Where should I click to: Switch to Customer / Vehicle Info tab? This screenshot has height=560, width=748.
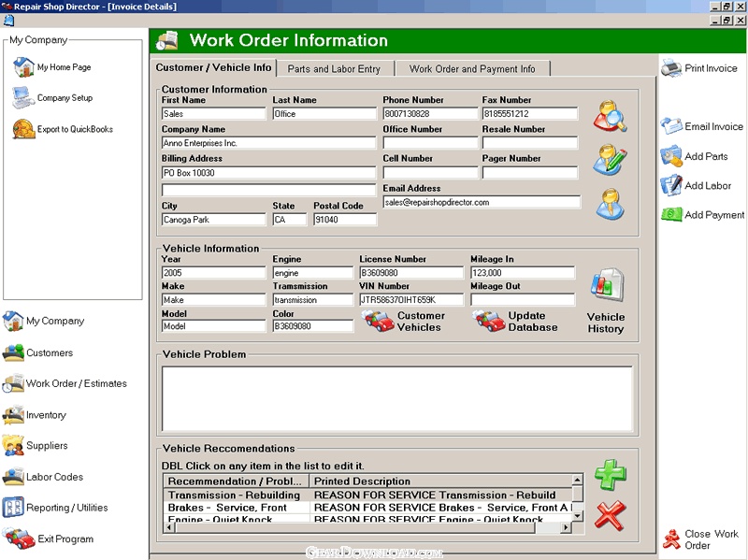(213, 67)
